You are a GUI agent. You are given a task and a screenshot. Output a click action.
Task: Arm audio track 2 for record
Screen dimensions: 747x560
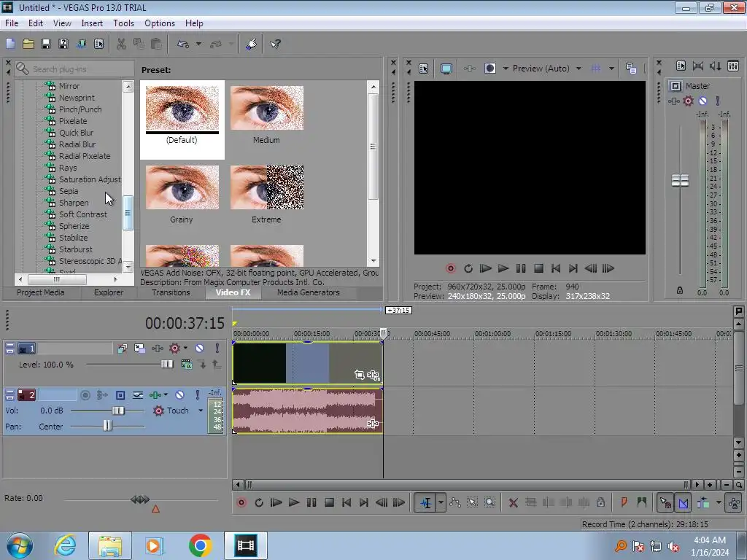[x=85, y=394]
